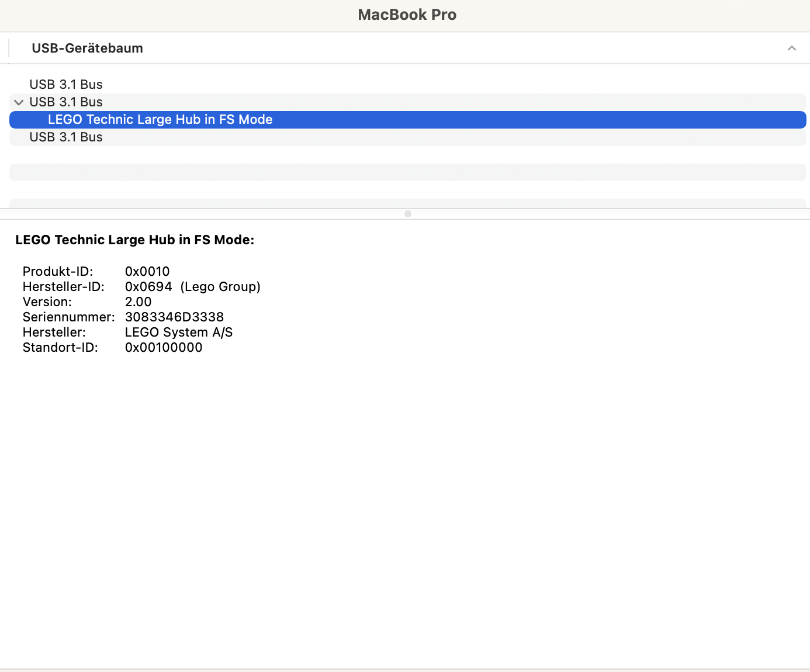Click the USB-Gerätebaum section header
The image size is (810, 672).
[87, 48]
